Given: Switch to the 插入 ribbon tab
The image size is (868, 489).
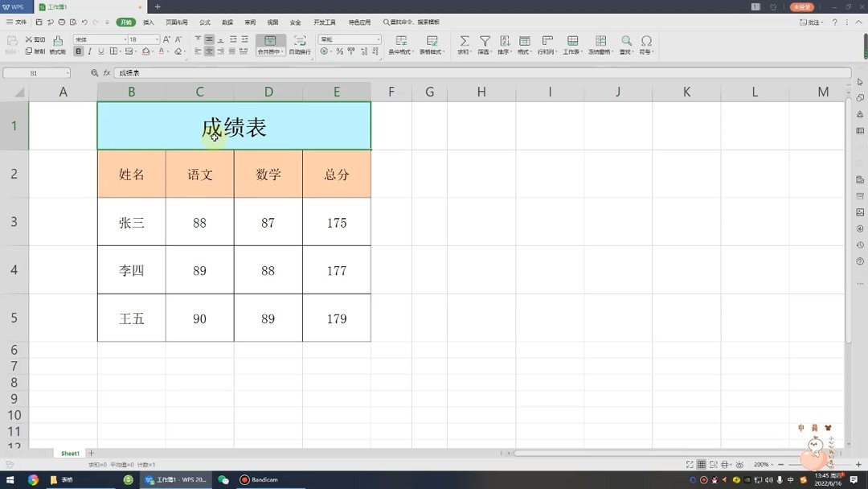Looking at the screenshot, I should pyautogui.click(x=149, y=22).
